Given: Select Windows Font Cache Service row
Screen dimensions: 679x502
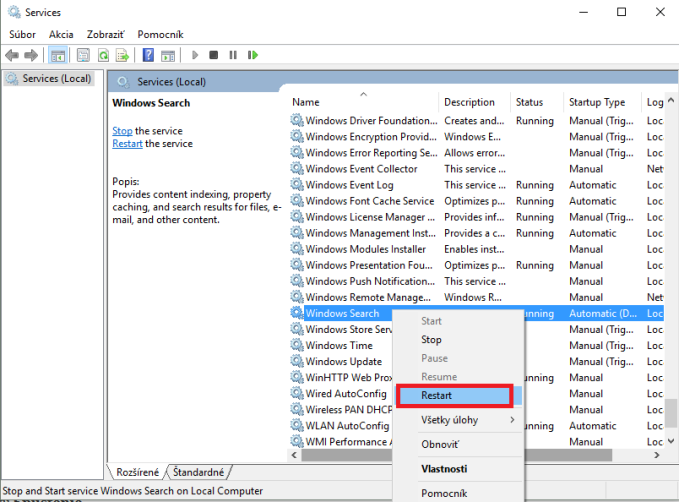Looking at the screenshot, I should pos(476,201).
